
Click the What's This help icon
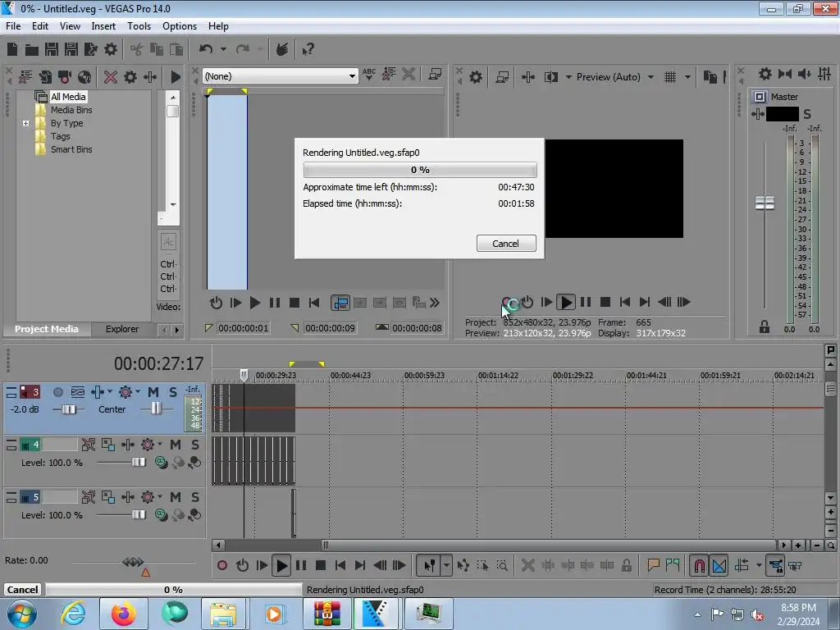[308, 50]
